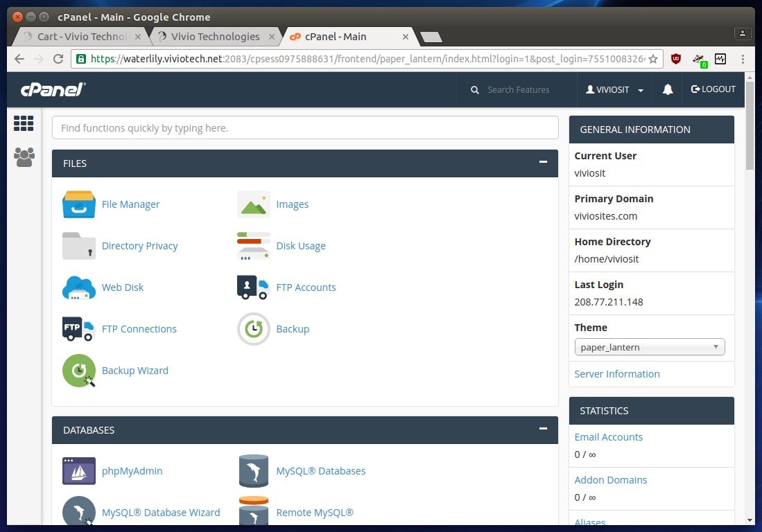This screenshot has width=762, height=532.
Task: Click the /home/viviosit home directory text
Action: coord(607,258)
